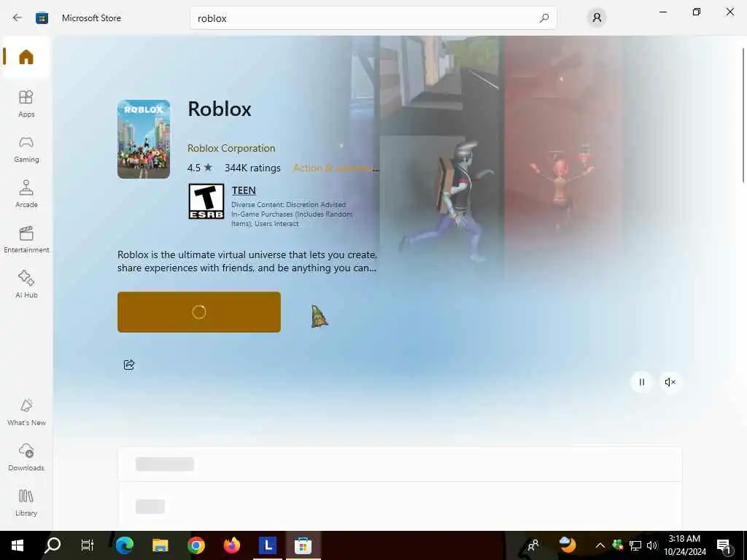Image resolution: width=747 pixels, height=560 pixels.
Task: Unmute the trailer audio
Action: click(670, 382)
